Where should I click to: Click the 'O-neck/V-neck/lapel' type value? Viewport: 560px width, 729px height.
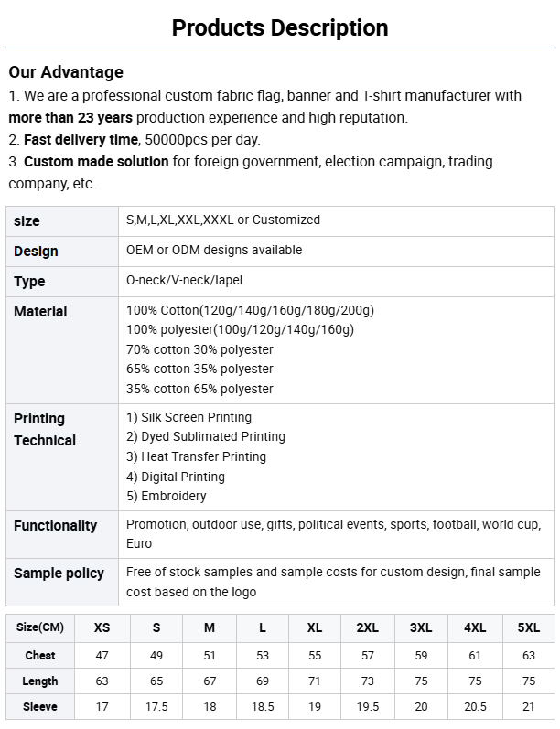coord(184,280)
